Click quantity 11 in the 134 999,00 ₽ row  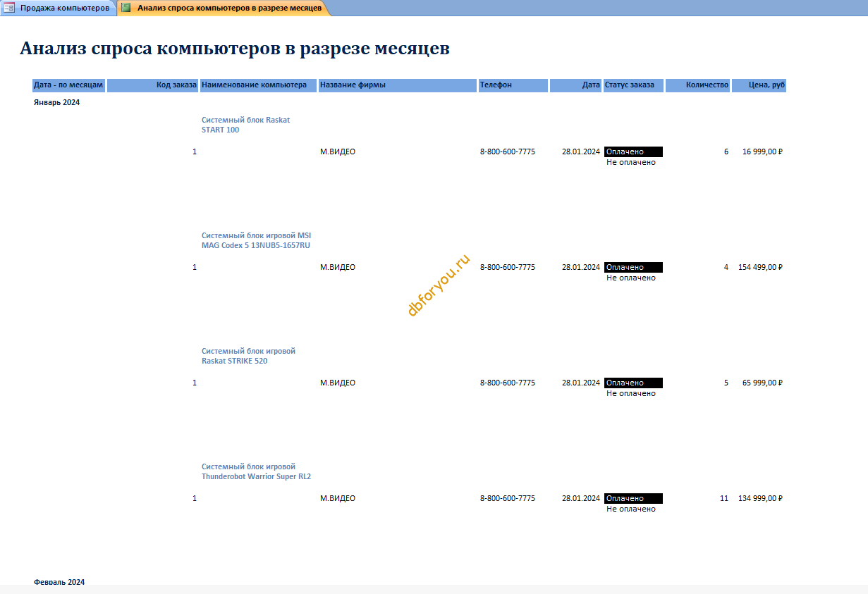point(724,498)
